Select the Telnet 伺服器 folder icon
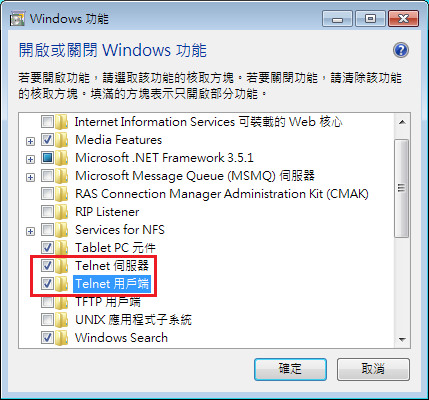 [x=62, y=266]
